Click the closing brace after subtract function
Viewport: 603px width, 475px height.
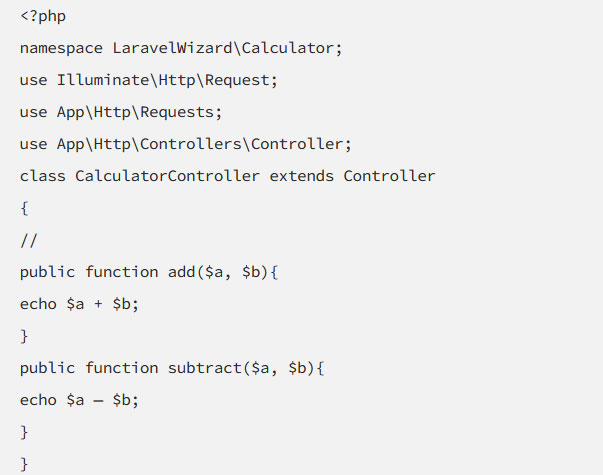(x=24, y=432)
